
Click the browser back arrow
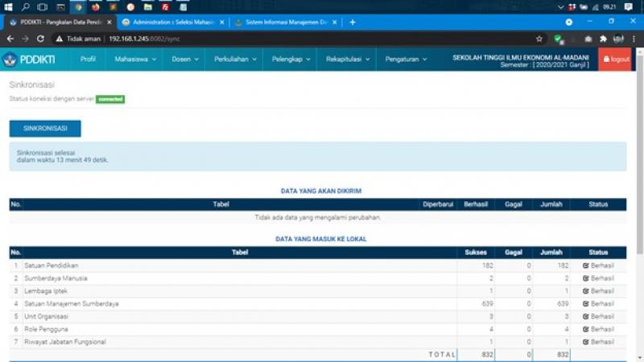coord(10,38)
